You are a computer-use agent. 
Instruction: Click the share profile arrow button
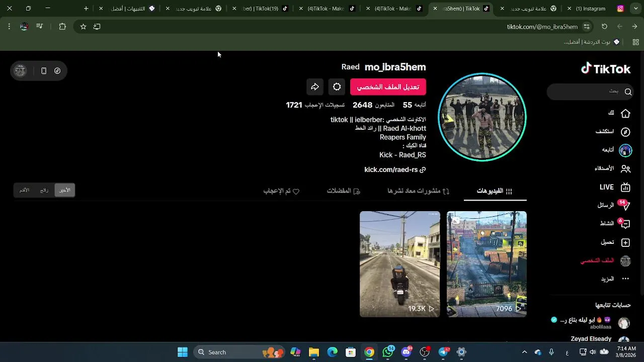tap(315, 87)
